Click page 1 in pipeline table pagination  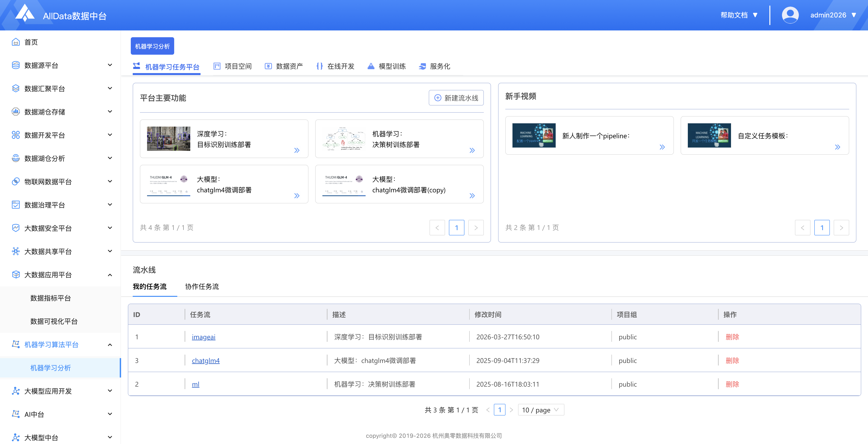(x=499, y=410)
